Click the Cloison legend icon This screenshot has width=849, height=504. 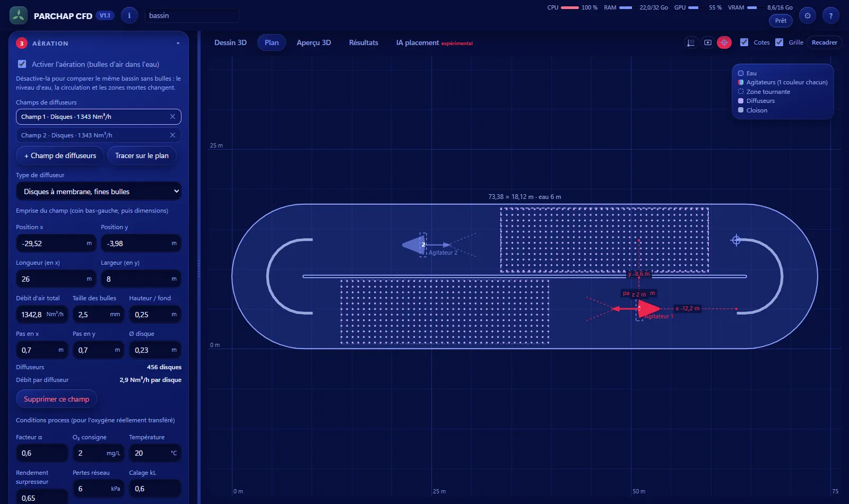pos(741,110)
